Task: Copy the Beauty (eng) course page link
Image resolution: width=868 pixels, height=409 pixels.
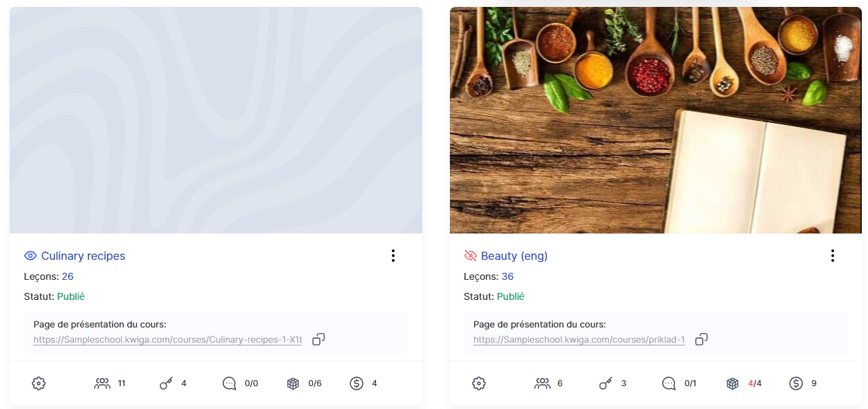Action: point(701,339)
